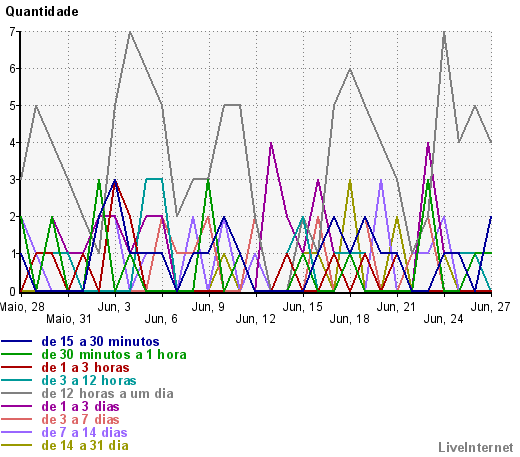Click the salmon legend line swatch
The height and width of the screenshot is (457, 520).
point(17,419)
